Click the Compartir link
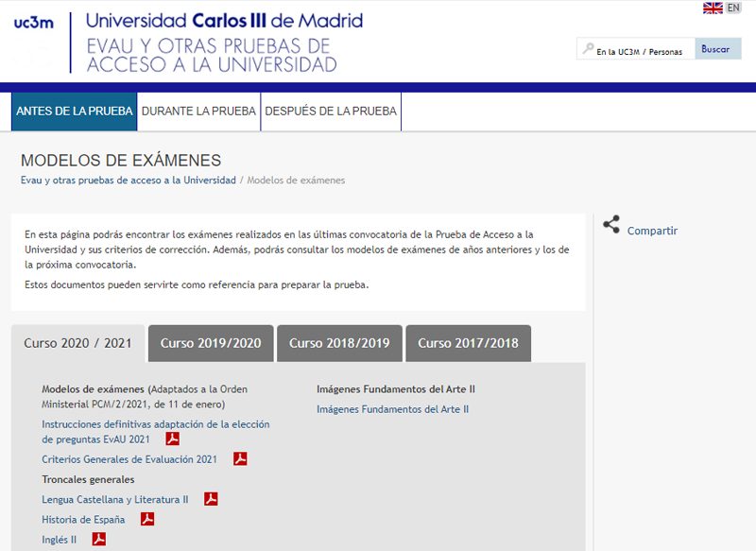Screen dimensions: 756x551 pos(652,231)
